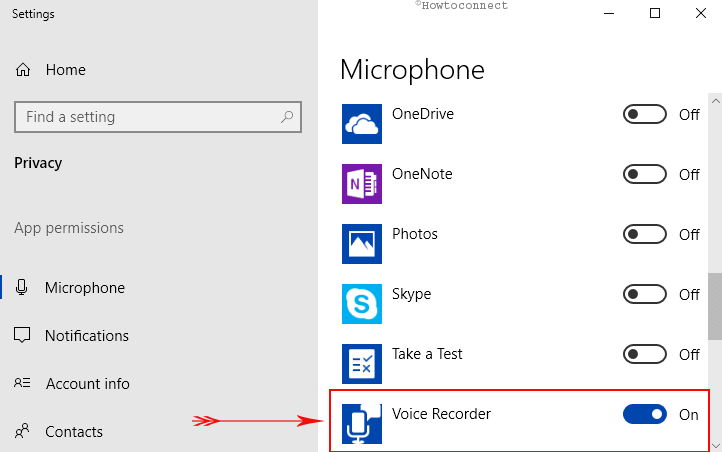Minimize the Settings window

(x=609, y=13)
